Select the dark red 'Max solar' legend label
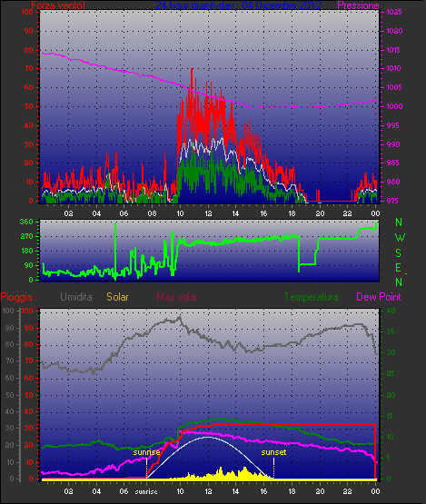The height and width of the screenshot is (504, 426). 177,297
